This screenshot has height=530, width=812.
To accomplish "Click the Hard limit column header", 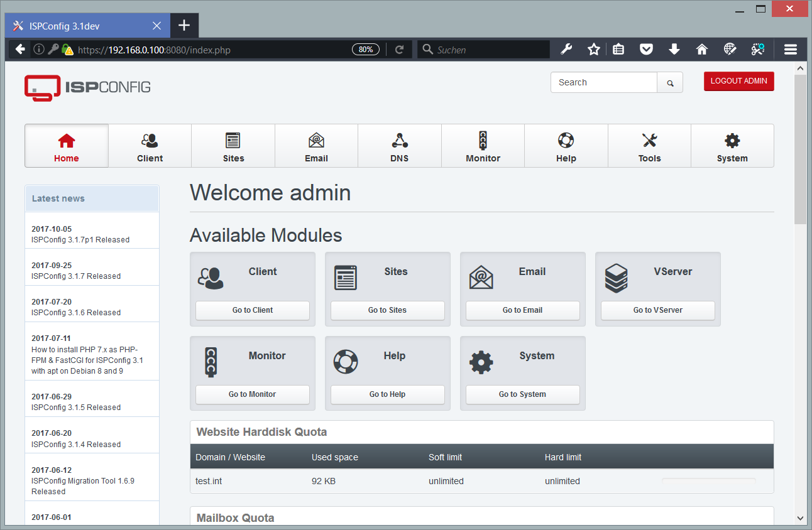I will tap(563, 457).
